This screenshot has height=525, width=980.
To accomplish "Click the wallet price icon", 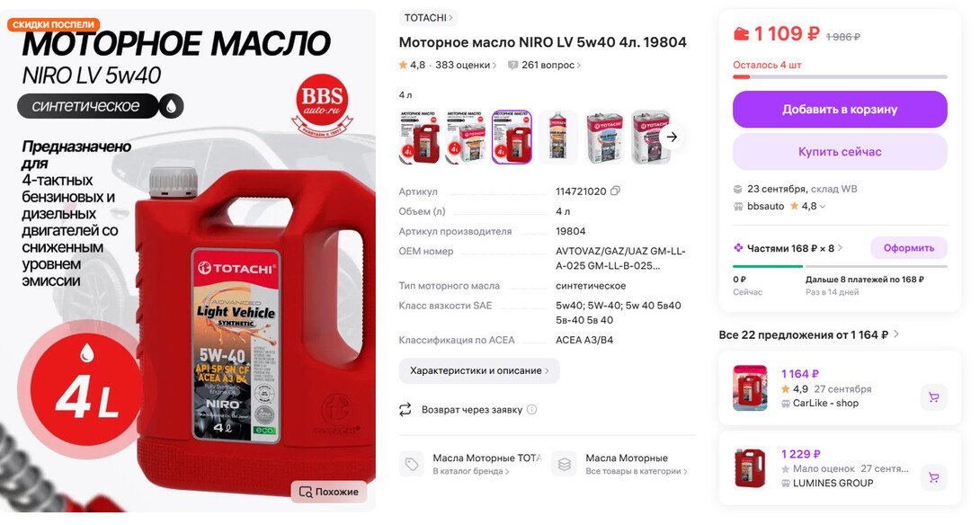I will 741,33.
